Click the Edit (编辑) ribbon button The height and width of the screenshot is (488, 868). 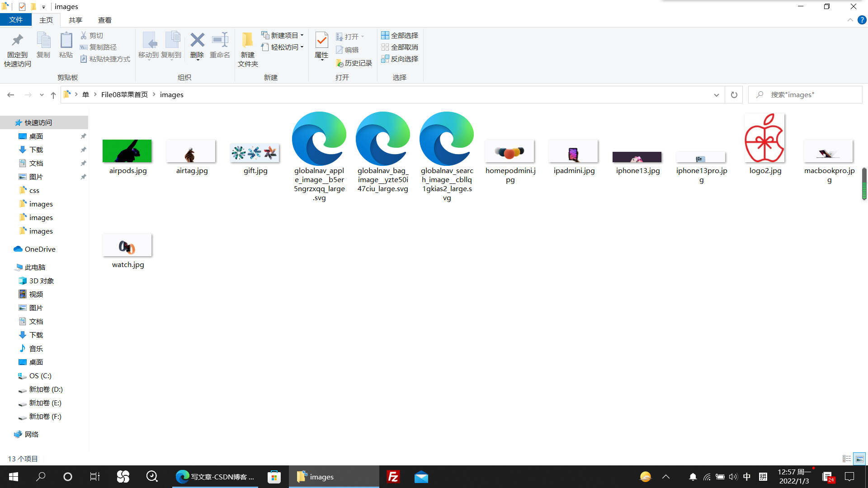click(x=347, y=50)
